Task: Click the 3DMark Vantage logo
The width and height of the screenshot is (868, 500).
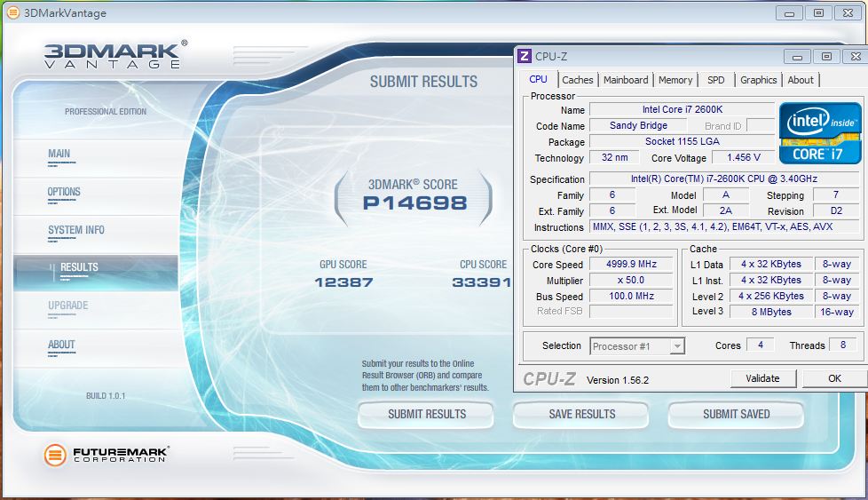Action: 115,55
